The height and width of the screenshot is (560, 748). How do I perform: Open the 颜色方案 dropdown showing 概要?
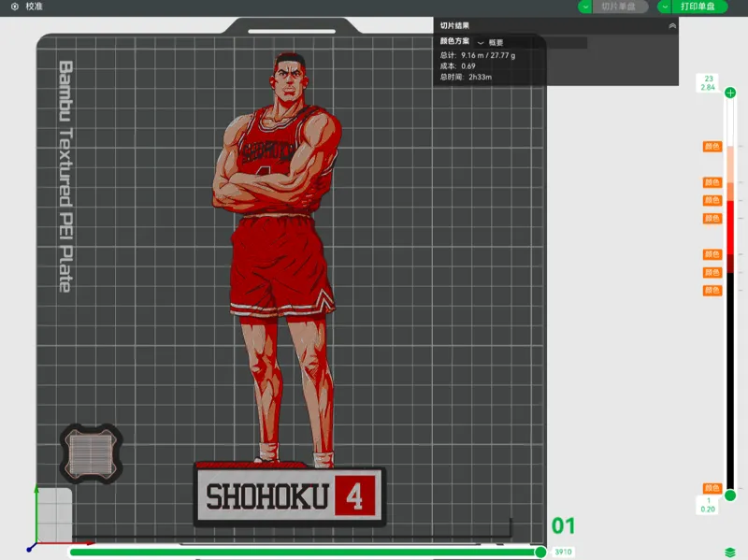[x=532, y=42]
